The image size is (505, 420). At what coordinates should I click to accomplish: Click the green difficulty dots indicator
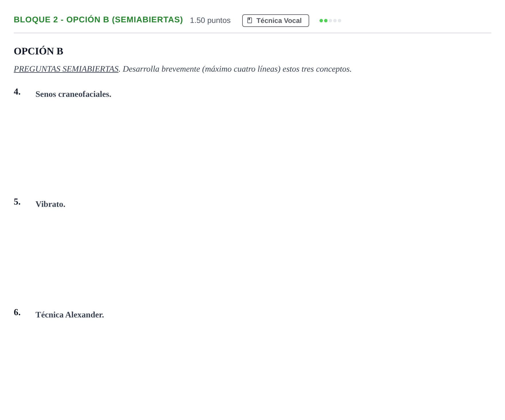click(x=330, y=21)
